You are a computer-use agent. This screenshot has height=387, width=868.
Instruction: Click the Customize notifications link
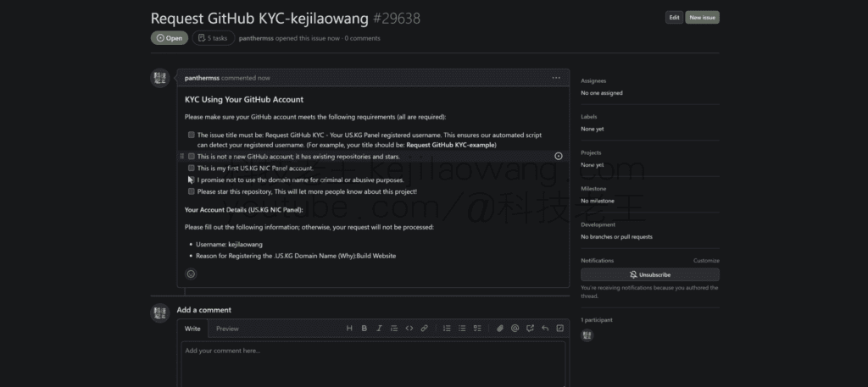click(706, 260)
